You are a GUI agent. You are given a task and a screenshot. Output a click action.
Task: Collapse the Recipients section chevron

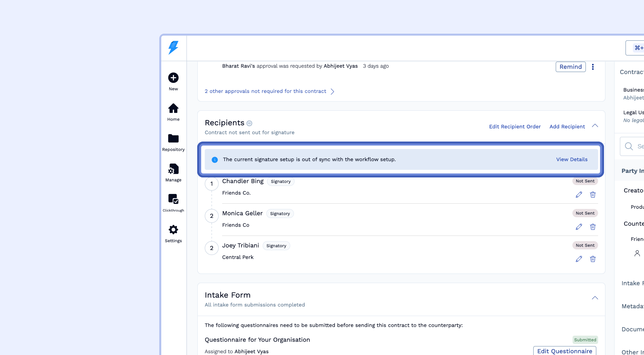point(595,126)
